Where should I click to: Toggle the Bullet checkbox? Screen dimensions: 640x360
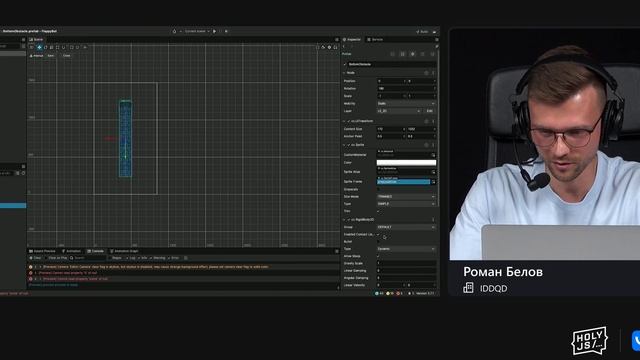click(x=378, y=242)
